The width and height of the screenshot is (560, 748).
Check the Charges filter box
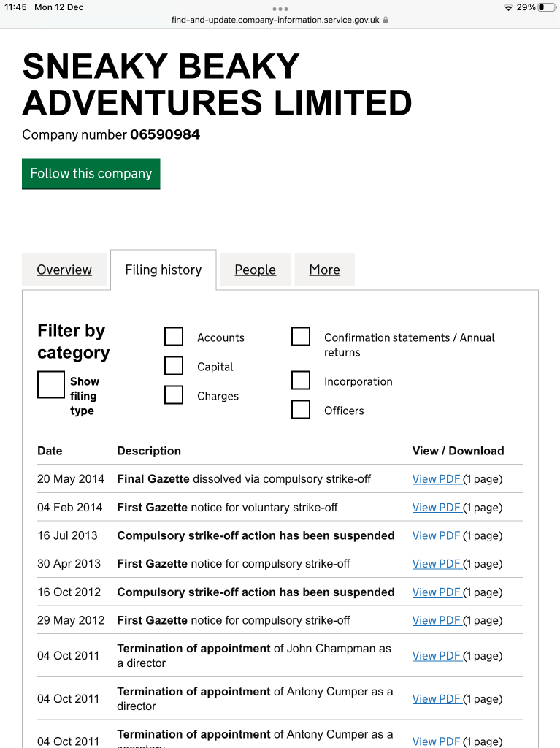point(174,395)
